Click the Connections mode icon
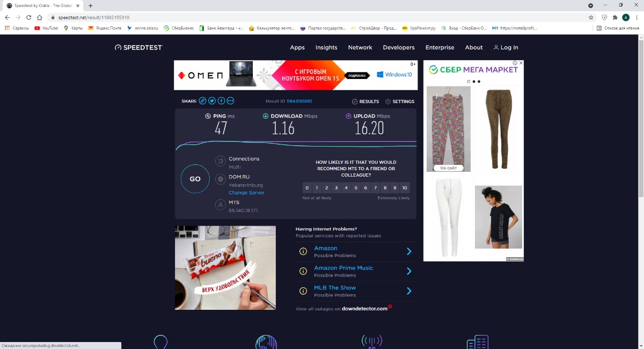This screenshot has height=349, width=644. click(220, 161)
